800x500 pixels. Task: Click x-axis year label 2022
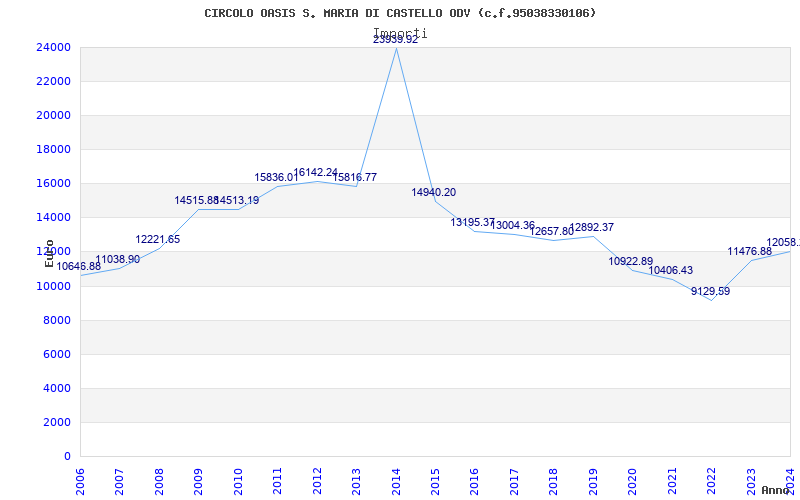coord(711,481)
